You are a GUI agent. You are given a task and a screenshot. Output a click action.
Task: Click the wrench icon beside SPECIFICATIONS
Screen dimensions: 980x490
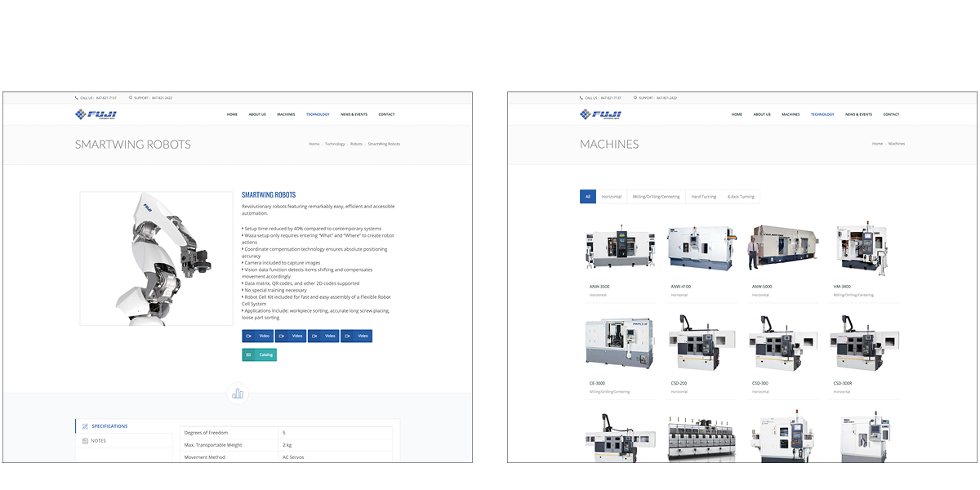pos(83,425)
